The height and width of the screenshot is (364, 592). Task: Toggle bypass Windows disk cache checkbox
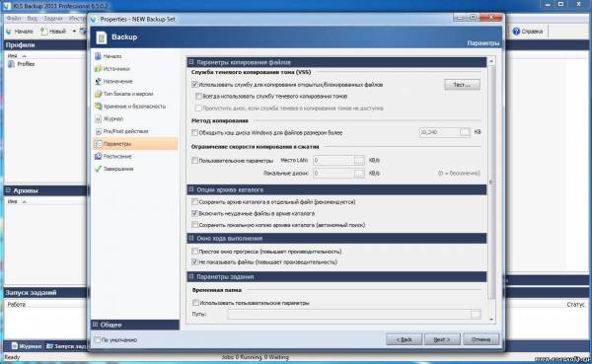[194, 132]
